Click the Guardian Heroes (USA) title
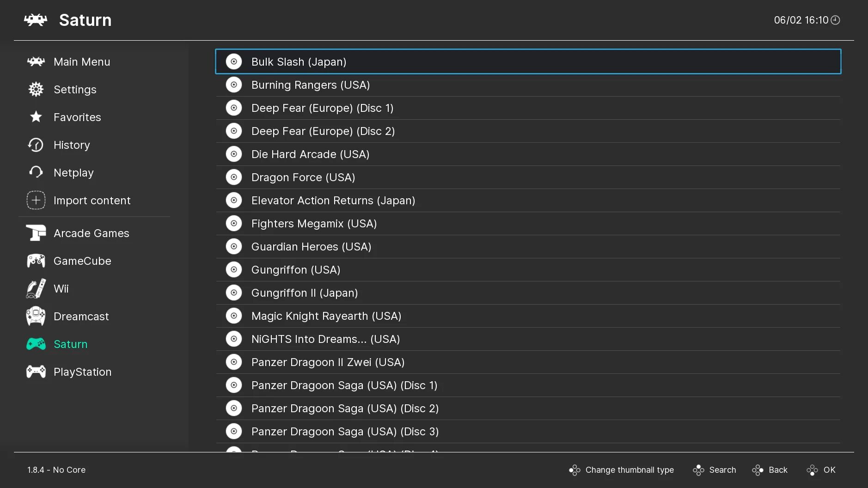Screen dimensions: 868x488 click(312, 247)
